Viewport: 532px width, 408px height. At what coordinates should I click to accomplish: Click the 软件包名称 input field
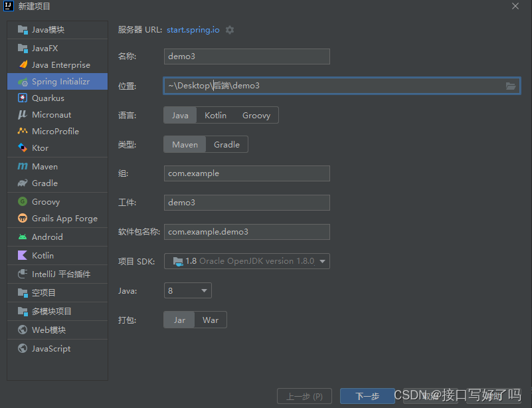(247, 232)
